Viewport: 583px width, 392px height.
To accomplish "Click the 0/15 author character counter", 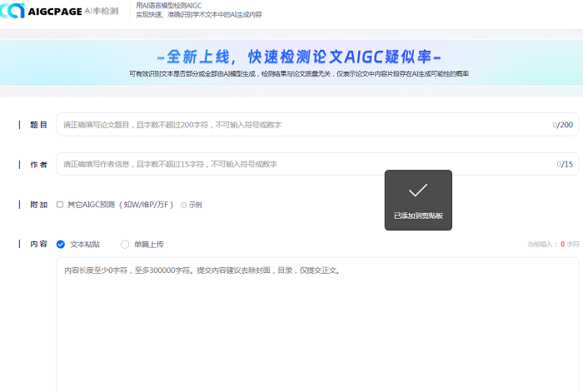I will [x=565, y=164].
